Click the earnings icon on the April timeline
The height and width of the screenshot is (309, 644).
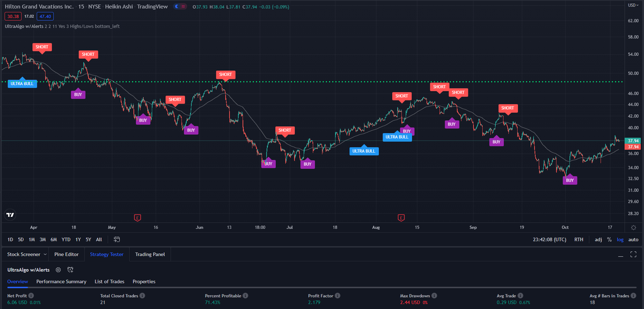point(138,218)
